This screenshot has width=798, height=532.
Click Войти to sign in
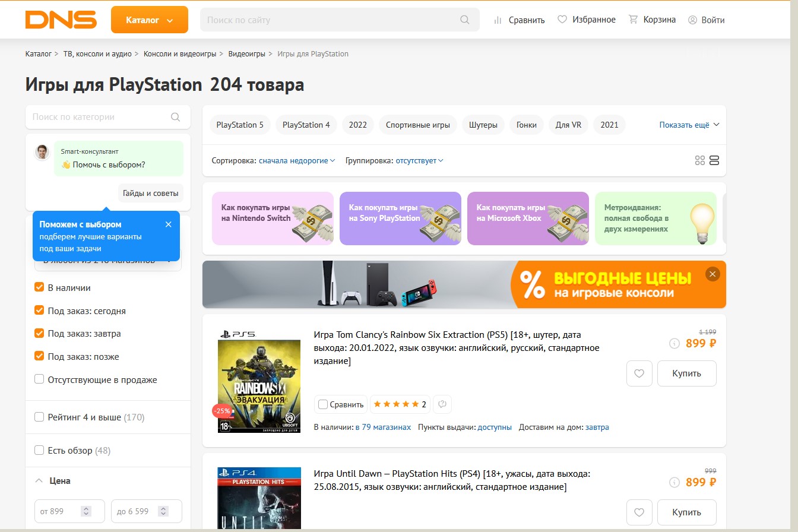click(707, 20)
